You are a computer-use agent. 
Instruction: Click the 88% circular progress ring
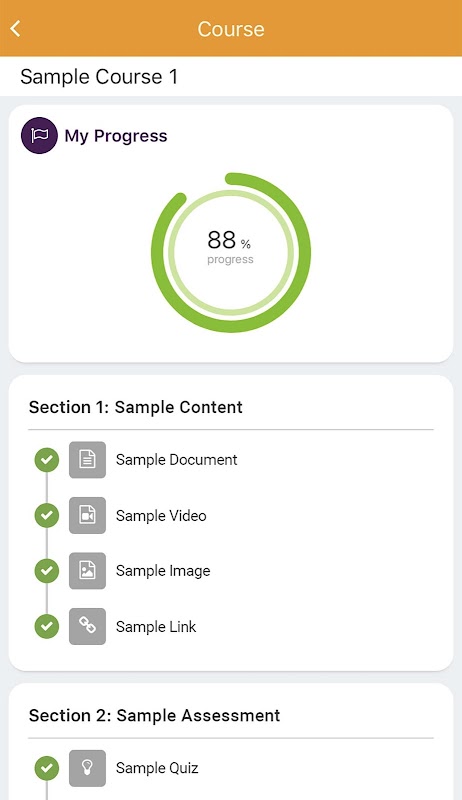[x=230, y=253]
